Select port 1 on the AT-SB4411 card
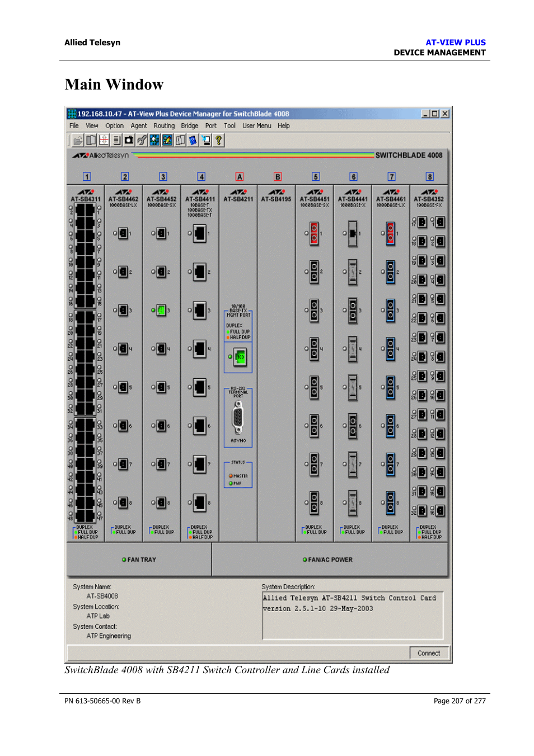Viewport: 534px width, 756px height. [200, 233]
